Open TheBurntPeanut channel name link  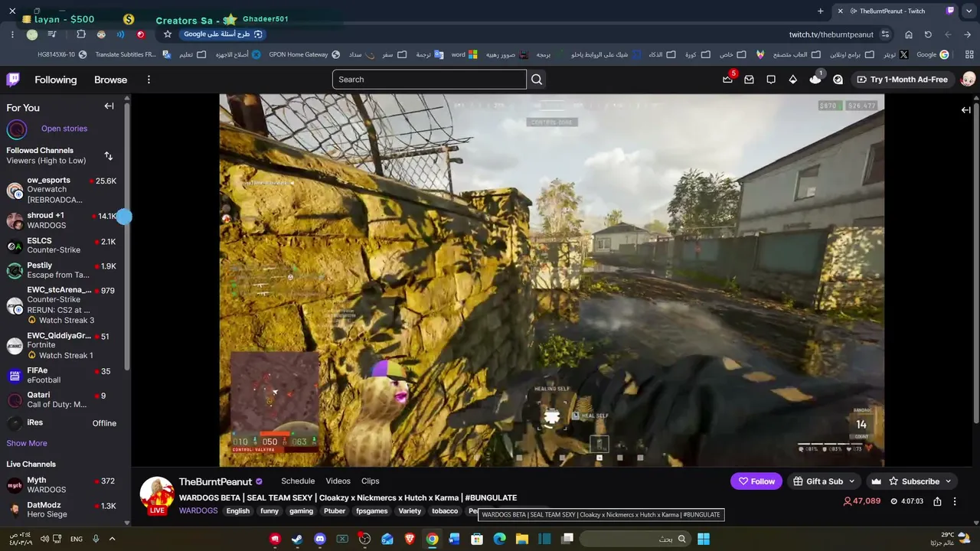pos(215,482)
